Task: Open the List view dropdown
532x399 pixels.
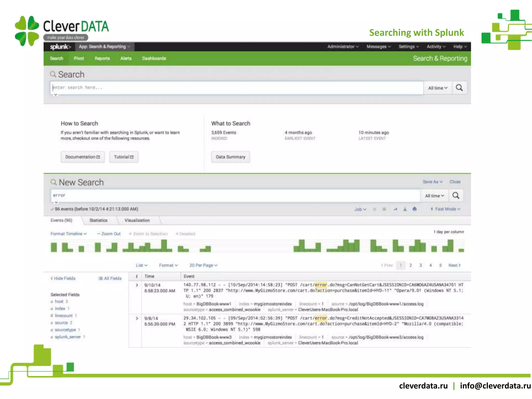Action: [x=142, y=265]
